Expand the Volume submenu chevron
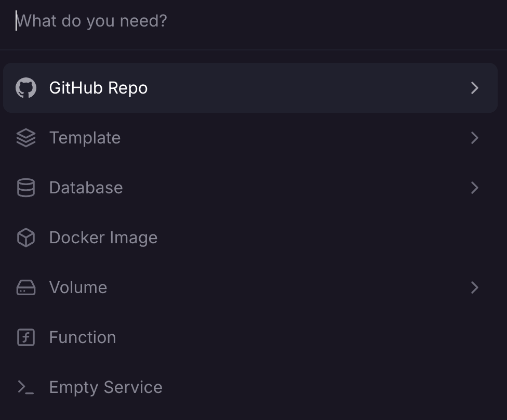The image size is (507, 420). pyautogui.click(x=474, y=287)
